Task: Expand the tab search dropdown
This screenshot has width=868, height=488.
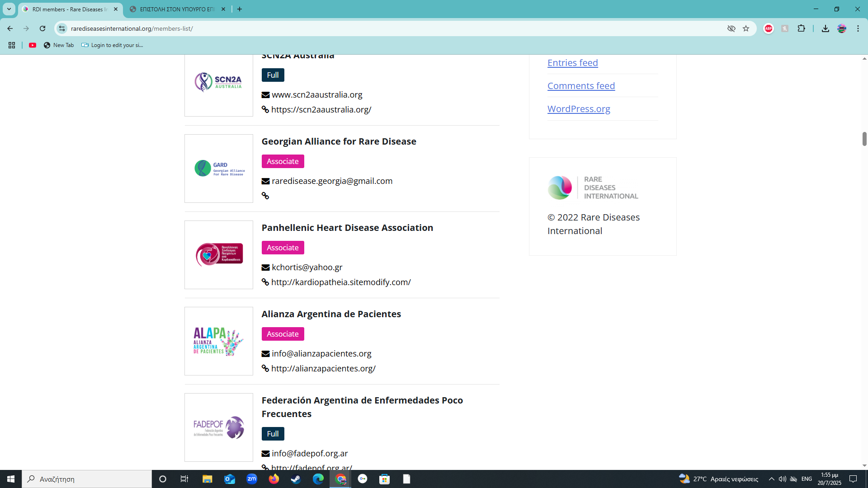Action: [x=9, y=9]
